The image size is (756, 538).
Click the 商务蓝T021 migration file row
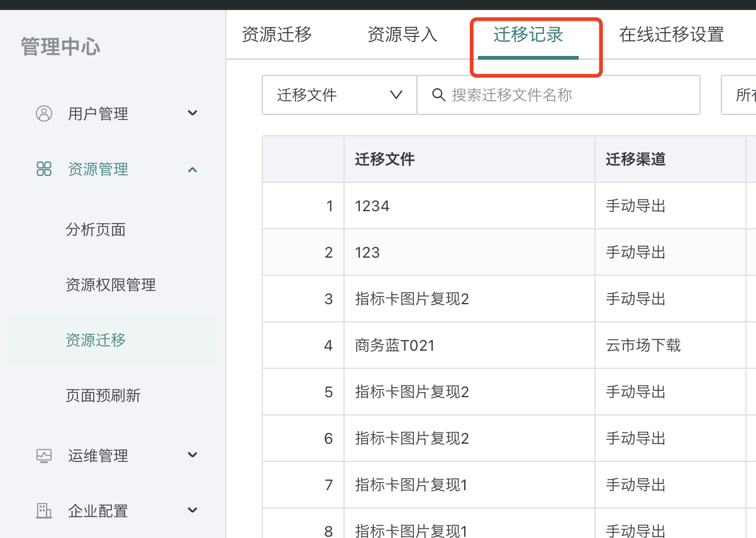pyautogui.click(x=395, y=346)
